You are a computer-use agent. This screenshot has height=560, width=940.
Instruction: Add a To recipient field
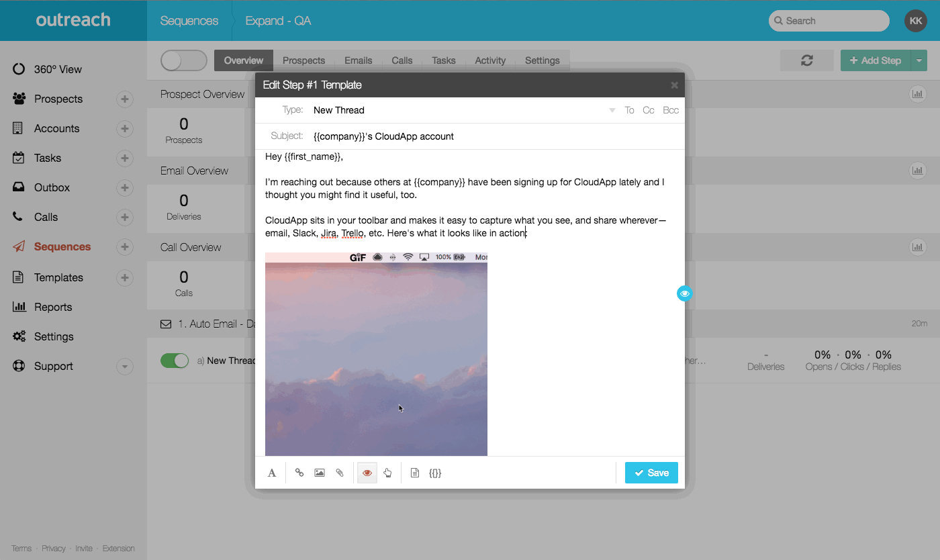pos(629,110)
